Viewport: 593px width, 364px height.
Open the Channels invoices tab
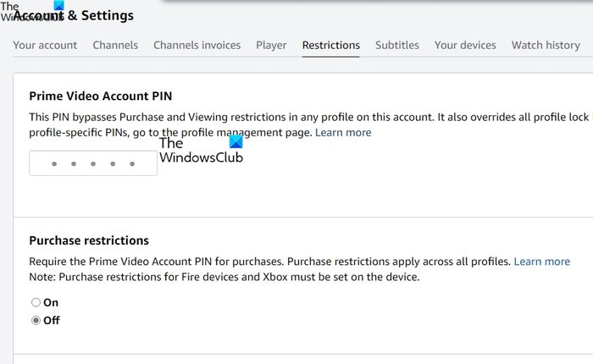197,46
